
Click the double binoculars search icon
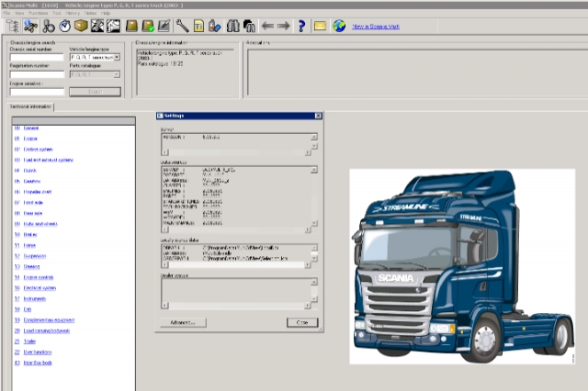tap(249, 27)
